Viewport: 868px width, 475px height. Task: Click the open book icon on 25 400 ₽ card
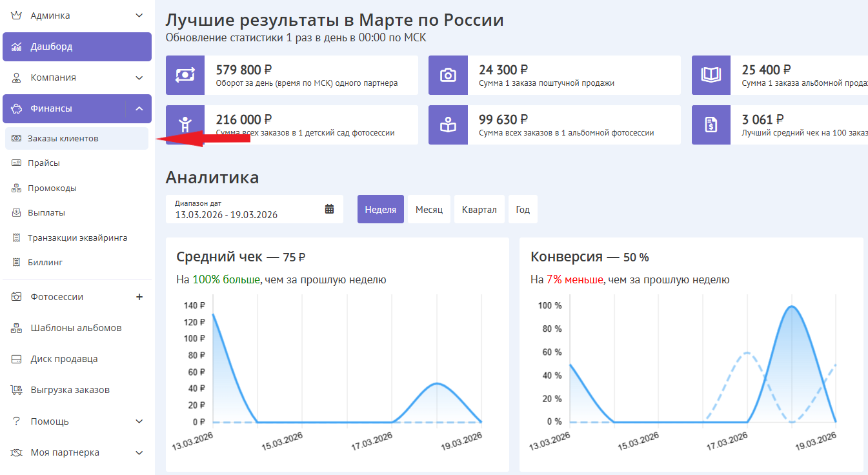pyautogui.click(x=711, y=76)
